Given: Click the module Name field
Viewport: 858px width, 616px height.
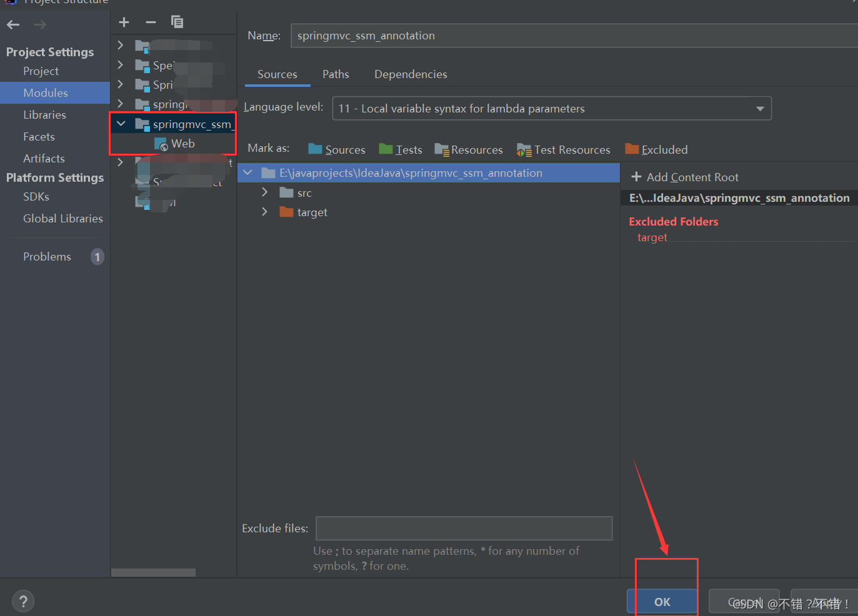Looking at the screenshot, I should pyautogui.click(x=574, y=36).
